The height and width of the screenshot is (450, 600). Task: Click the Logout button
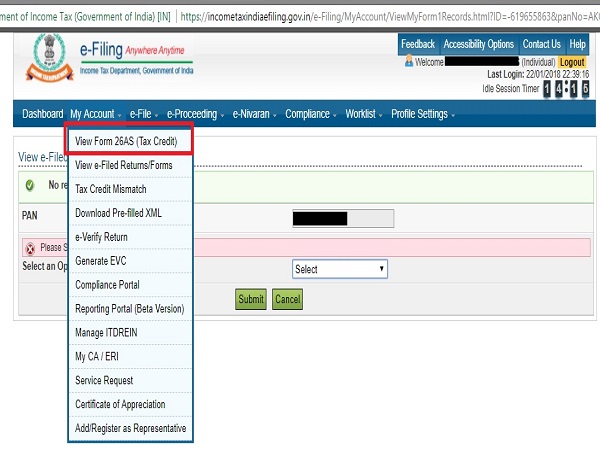tap(572, 62)
